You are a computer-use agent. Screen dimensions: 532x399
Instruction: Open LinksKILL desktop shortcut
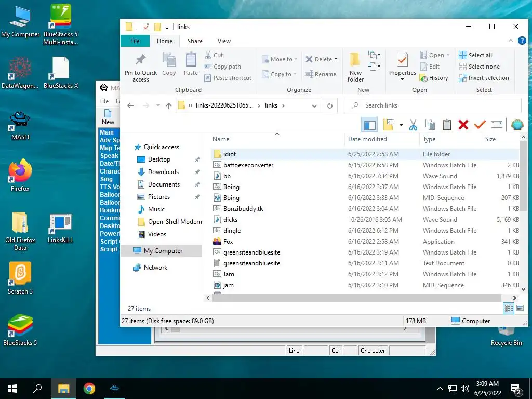point(60,228)
